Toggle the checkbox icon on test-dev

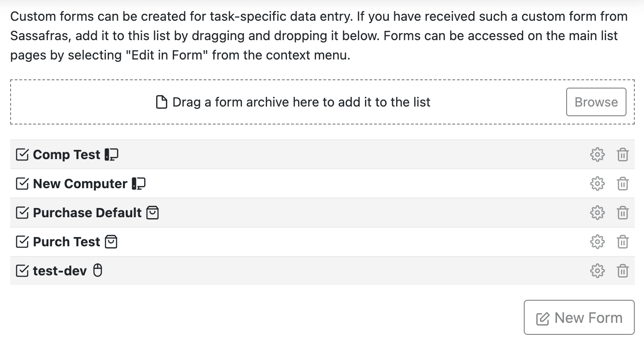[x=22, y=271]
